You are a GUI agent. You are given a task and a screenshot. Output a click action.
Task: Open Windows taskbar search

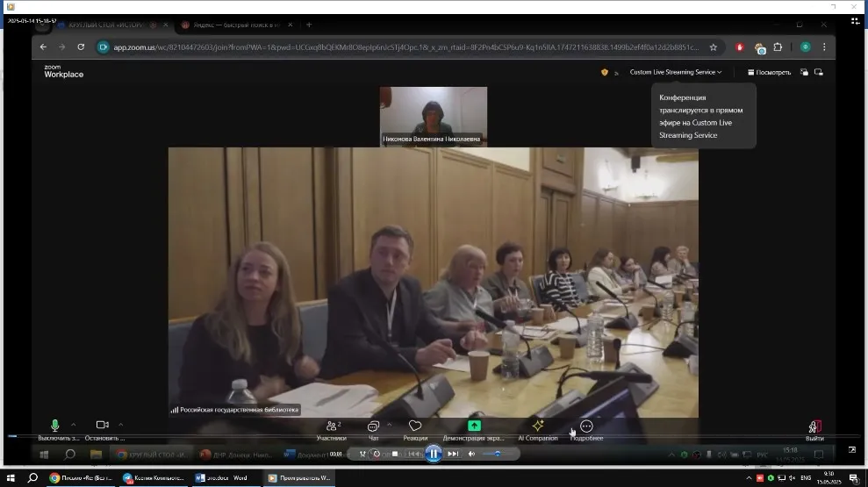coord(32,477)
